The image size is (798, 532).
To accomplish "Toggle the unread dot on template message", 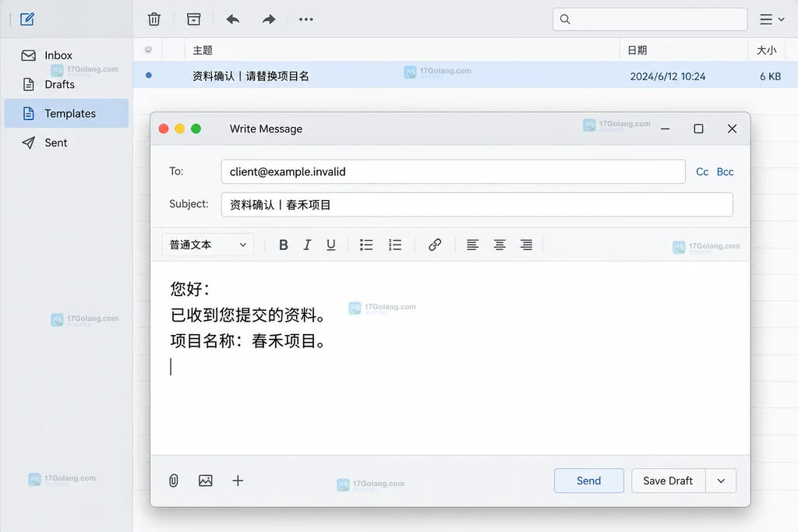I will tap(149, 76).
